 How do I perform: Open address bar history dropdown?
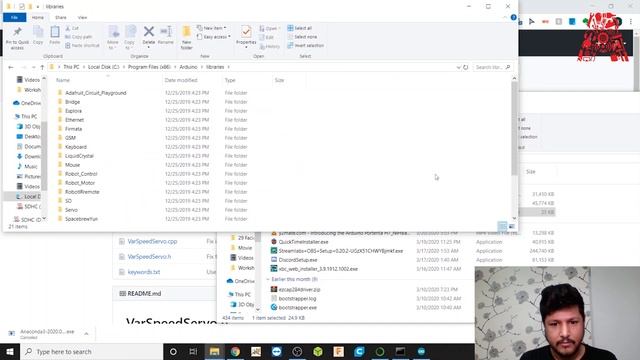point(458,67)
